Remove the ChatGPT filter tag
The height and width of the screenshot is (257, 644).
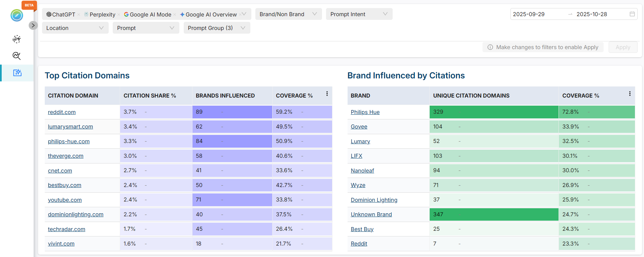[79, 14]
